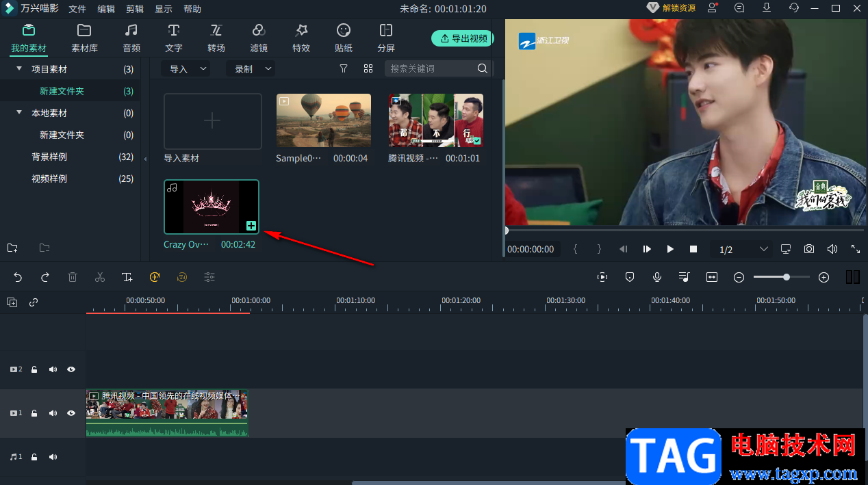The height and width of the screenshot is (485, 868).
Task: Mute video track 2
Action: pyautogui.click(x=53, y=369)
